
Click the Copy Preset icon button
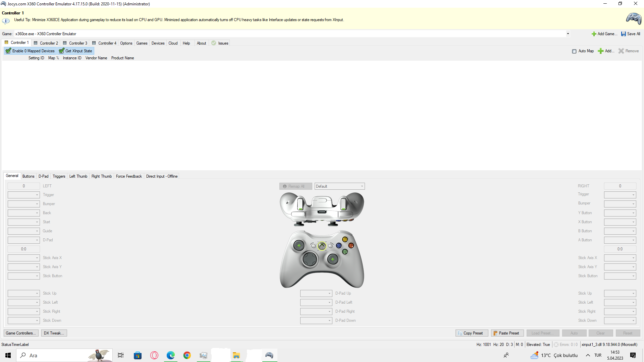[460, 333]
